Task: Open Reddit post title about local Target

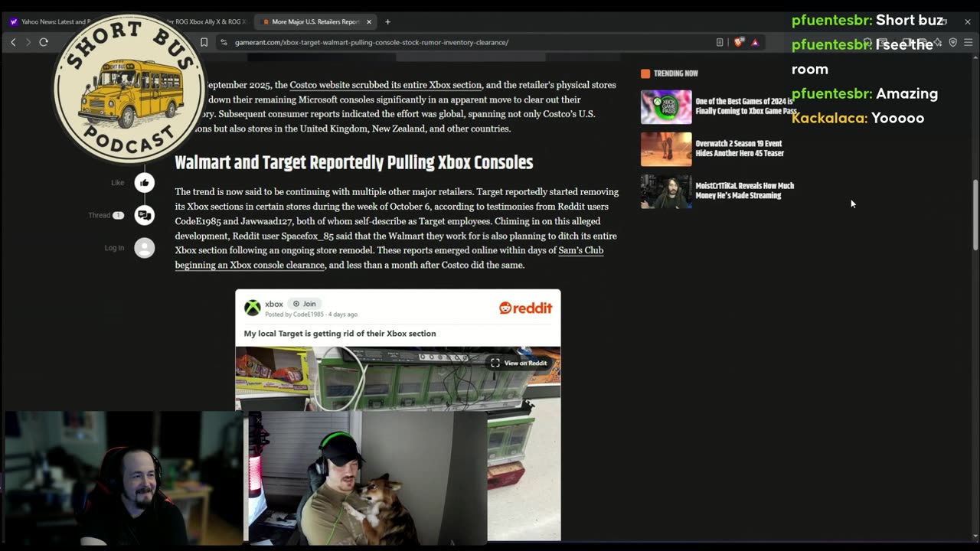Action: click(340, 334)
